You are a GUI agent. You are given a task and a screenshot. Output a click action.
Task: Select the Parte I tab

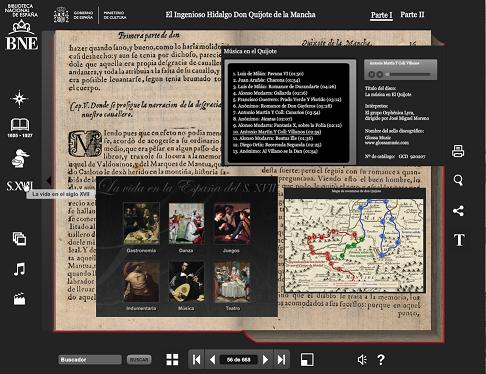381,15
